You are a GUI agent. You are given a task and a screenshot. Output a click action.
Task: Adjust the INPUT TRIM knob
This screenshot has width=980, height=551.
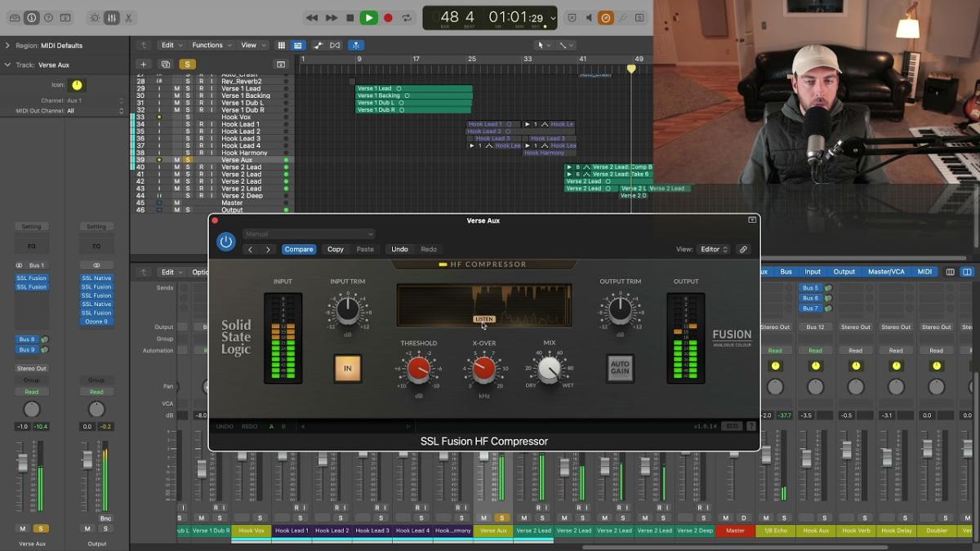click(x=348, y=310)
